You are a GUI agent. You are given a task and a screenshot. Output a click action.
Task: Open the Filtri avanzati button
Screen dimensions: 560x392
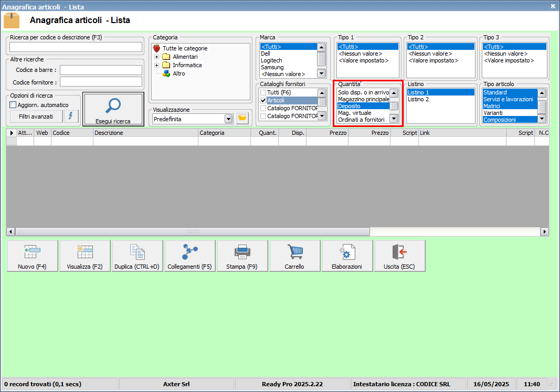point(36,116)
